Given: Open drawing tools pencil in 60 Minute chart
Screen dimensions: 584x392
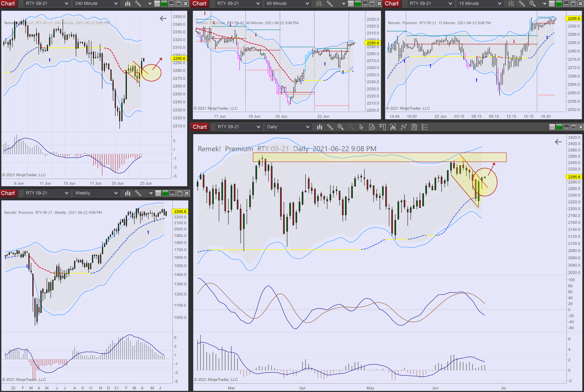Looking at the screenshot, I should coord(330,4).
